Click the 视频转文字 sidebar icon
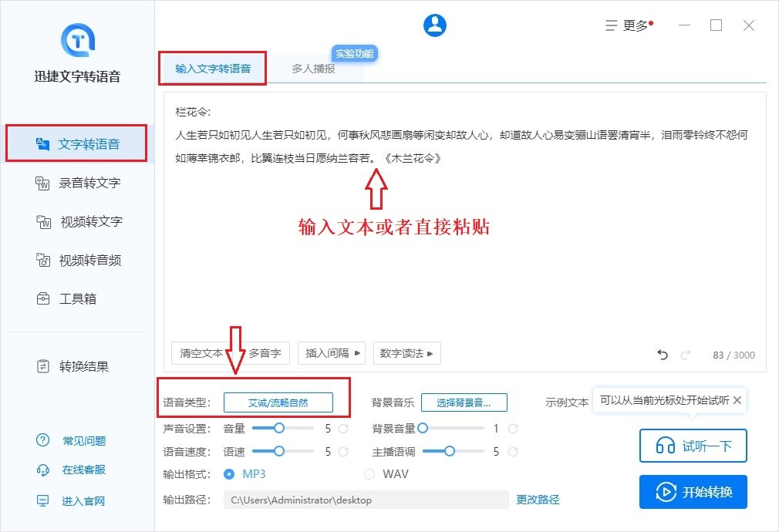The width and height of the screenshot is (779, 532). 44,221
